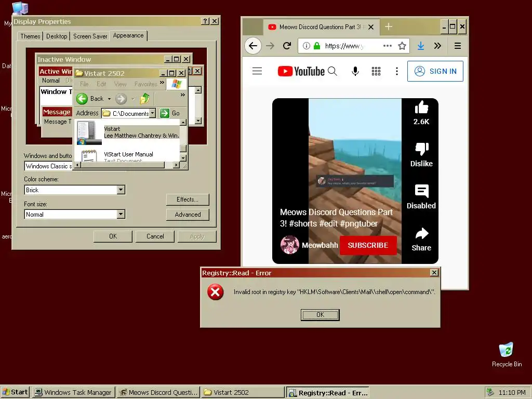532x399 pixels.
Task: Click the YouTube logo
Action: click(301, 71)
